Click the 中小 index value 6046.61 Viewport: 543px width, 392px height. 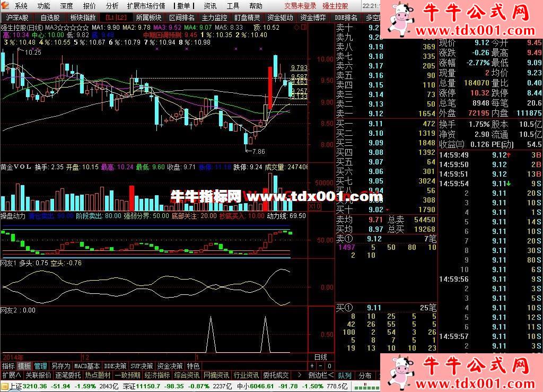[262, 386]
